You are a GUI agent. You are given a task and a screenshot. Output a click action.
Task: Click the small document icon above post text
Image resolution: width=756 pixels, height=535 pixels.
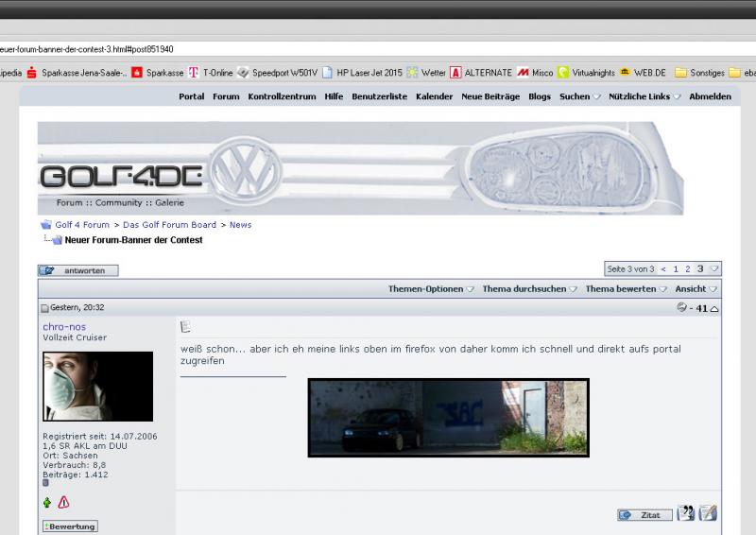(x=185, y=327)
